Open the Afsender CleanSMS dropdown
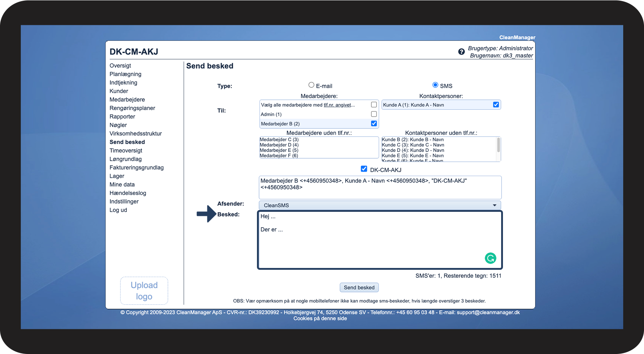This screenshot has width=644, height=354. (x=380, y=205)
